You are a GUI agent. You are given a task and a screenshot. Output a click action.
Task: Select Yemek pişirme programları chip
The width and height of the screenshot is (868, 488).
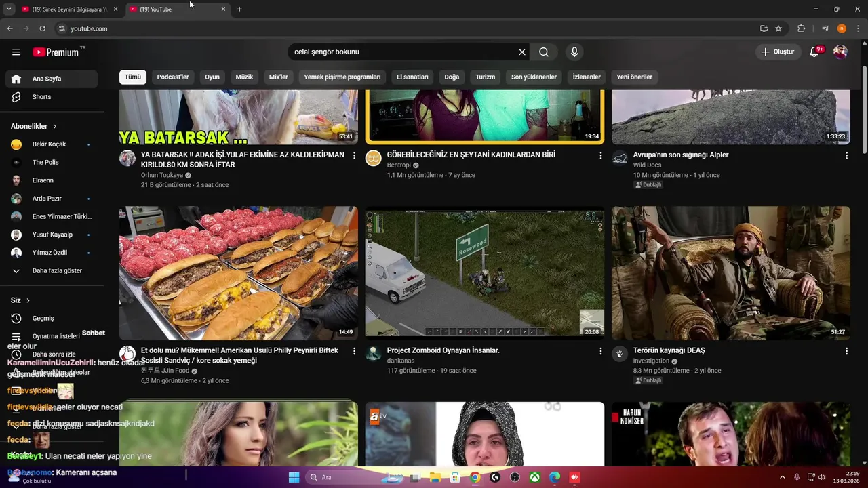(342, 77)
